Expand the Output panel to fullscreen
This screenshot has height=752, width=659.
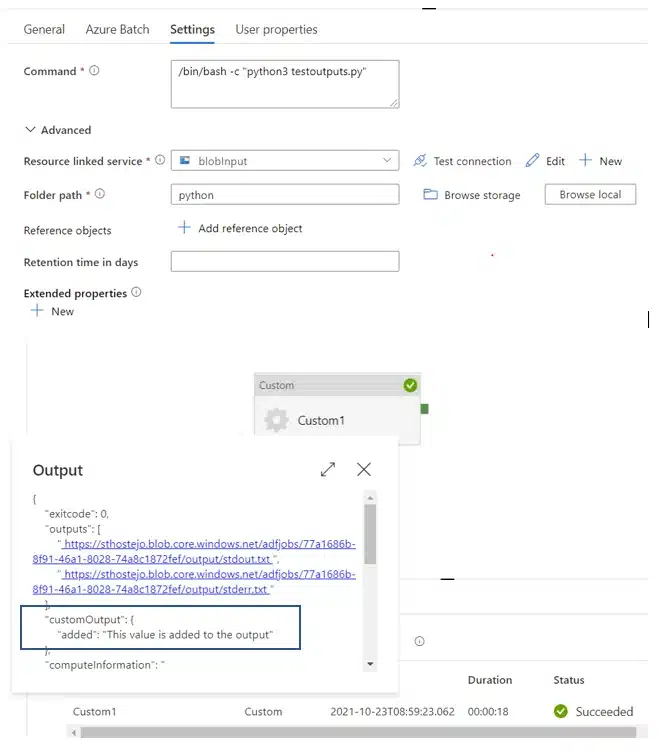coord(328,469)
